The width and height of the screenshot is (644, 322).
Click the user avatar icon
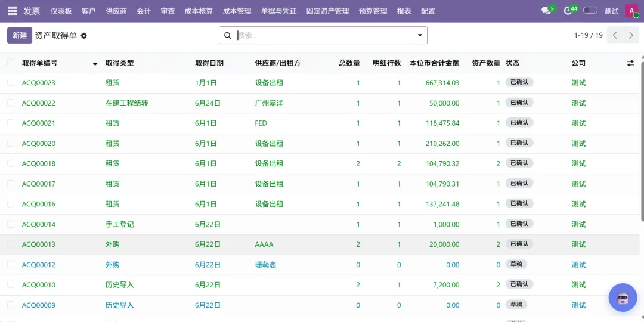pos(631,11)
